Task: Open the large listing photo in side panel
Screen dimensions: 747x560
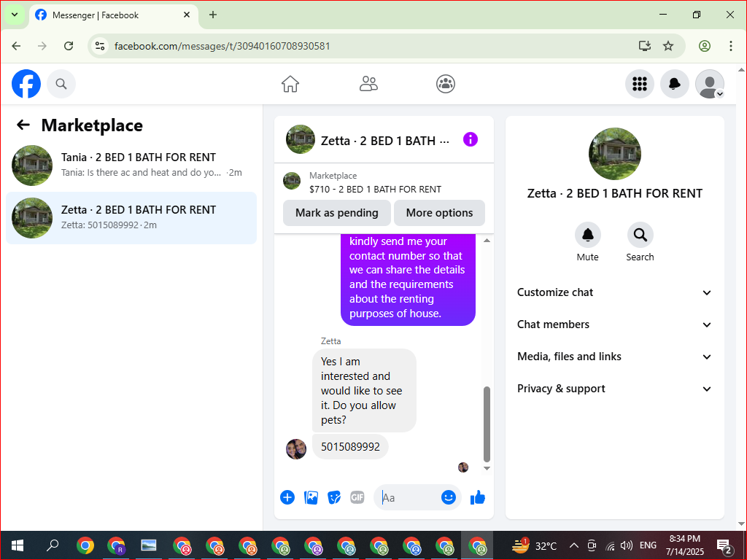Action: click(x=614, y=154)
